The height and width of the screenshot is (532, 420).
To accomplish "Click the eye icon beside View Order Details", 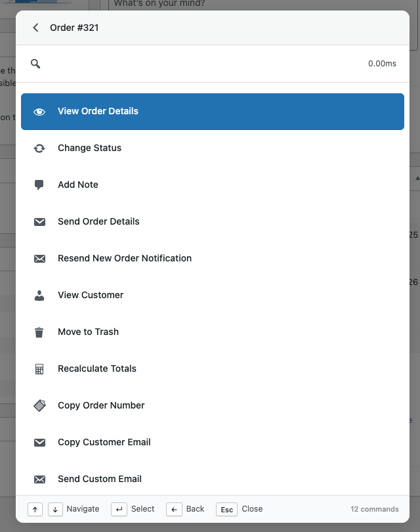I will point(39,112).
